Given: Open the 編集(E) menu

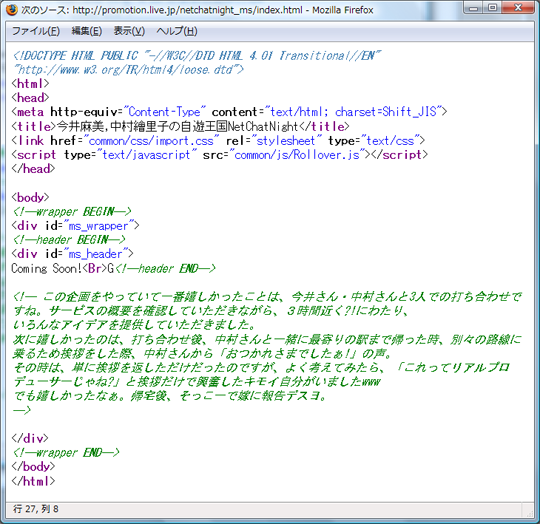Looking at the screenshot, I should 86,31.
